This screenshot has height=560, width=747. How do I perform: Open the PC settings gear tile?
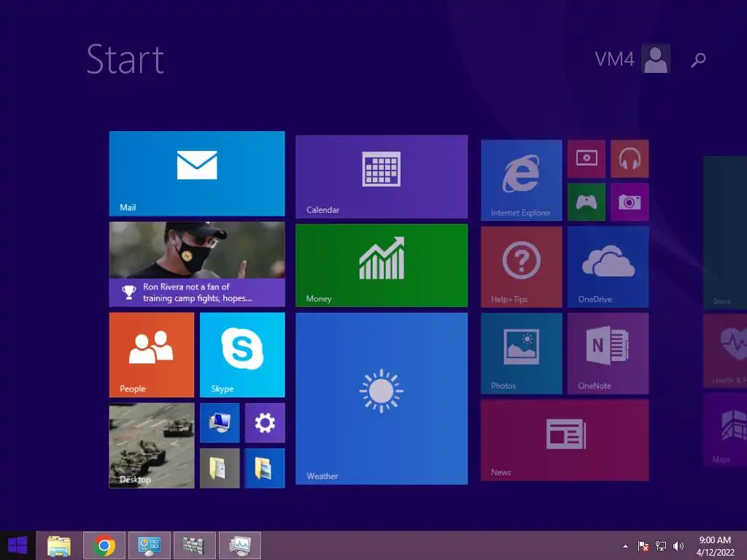pyautogui.click(x=265, y=423)
